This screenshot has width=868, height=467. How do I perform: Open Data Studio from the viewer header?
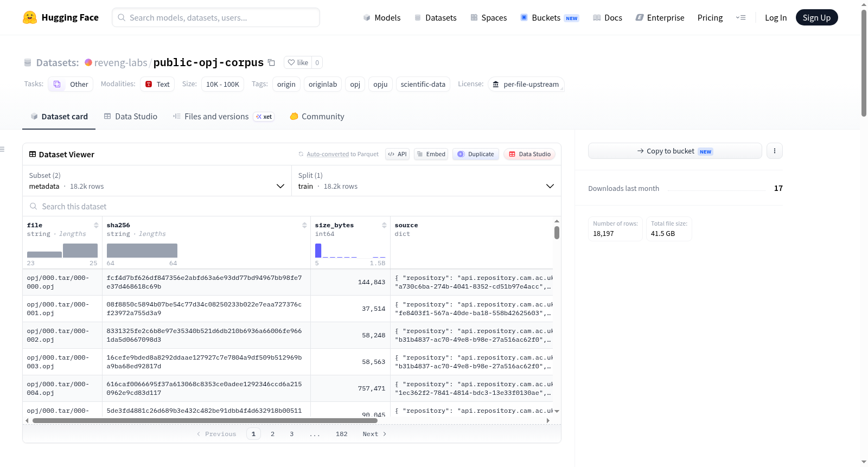[x=529, y=154]
